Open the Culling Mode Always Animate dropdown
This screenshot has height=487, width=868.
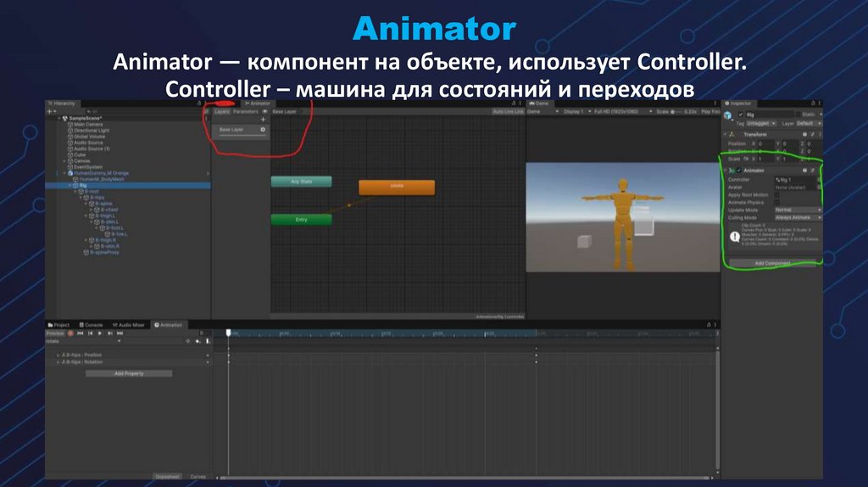798,218
